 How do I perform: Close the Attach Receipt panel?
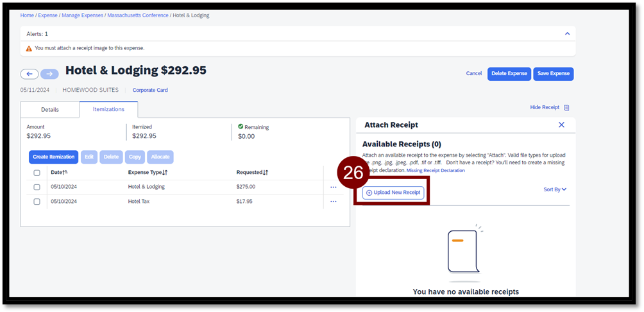point(561,125)
